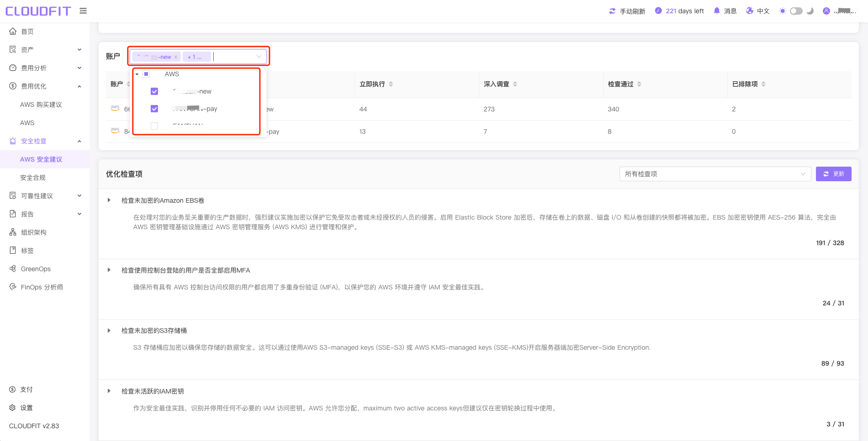Viewport: 868px width, 441px height.
Task: Click the FinOps 分析师 icon
Action: tap(13, 287)
